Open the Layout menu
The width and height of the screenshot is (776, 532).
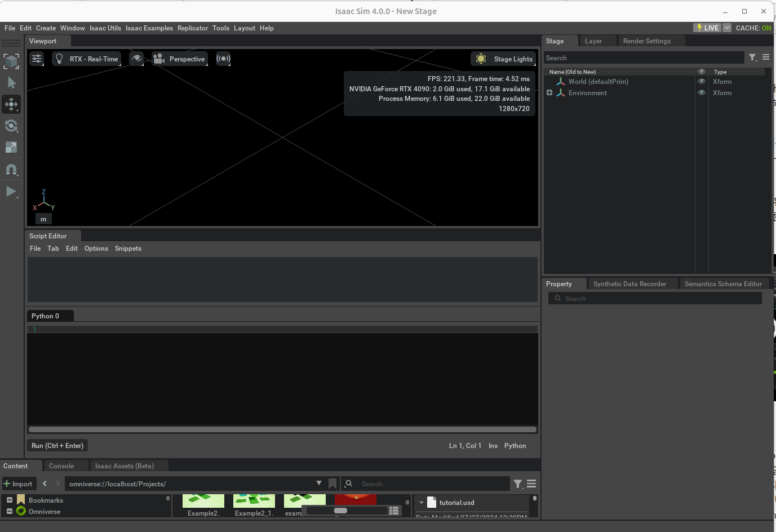tap(245, 28)
